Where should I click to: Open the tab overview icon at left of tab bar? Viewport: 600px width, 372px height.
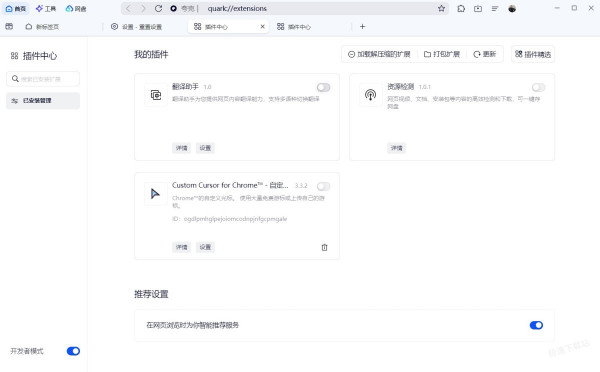point(9,26)
